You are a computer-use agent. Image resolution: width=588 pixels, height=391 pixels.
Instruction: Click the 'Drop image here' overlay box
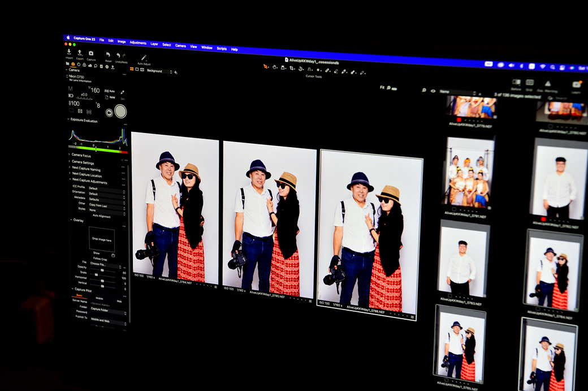coord(102,239)
